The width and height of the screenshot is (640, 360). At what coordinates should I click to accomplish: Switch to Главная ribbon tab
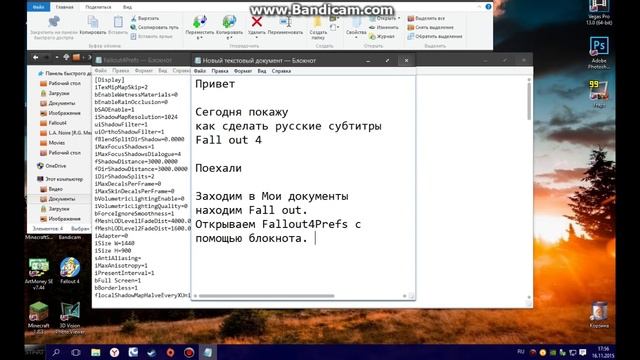point(64,7)
